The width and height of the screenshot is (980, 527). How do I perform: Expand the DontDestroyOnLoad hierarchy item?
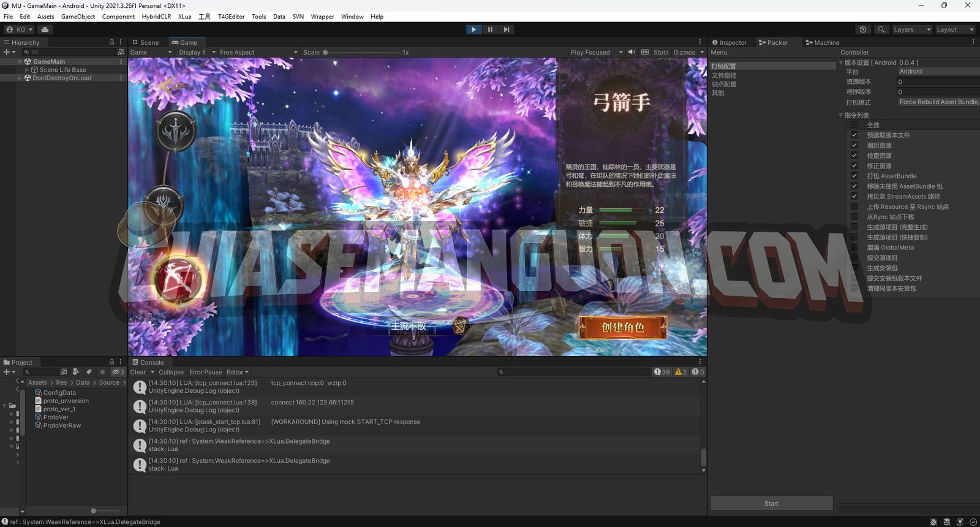[x=20, y=78]
